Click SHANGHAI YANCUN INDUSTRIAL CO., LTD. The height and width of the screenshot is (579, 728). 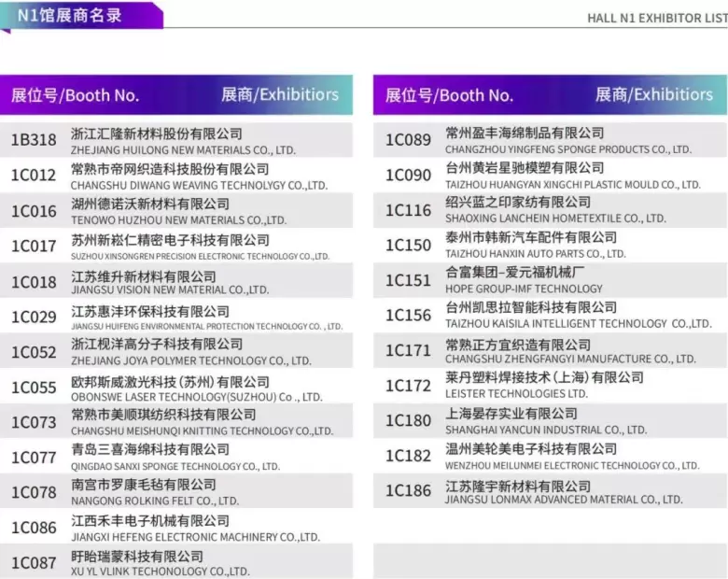546,431
